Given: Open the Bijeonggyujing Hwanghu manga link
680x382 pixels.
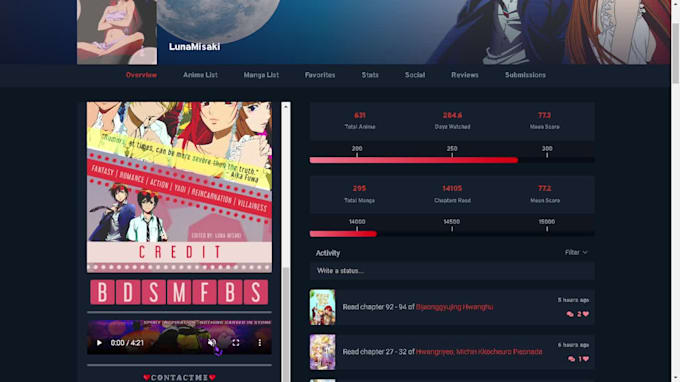Looking at the screenshot, I should (x=454, y=307).
